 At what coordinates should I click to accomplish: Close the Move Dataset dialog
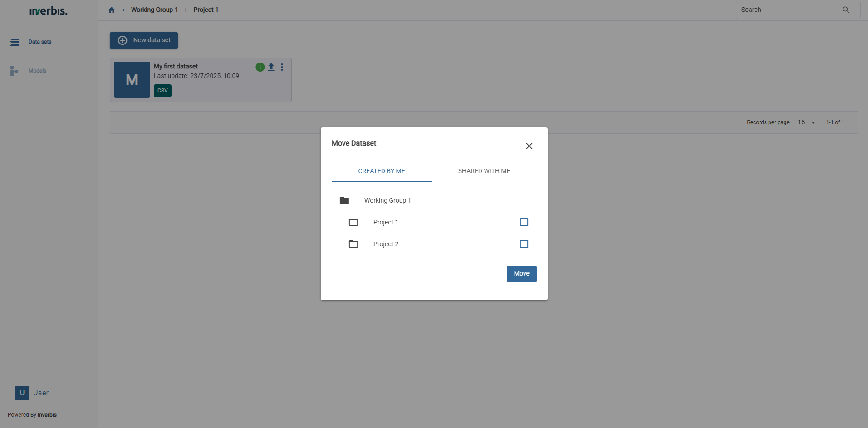pyautogui.click(x=529, y=146)
